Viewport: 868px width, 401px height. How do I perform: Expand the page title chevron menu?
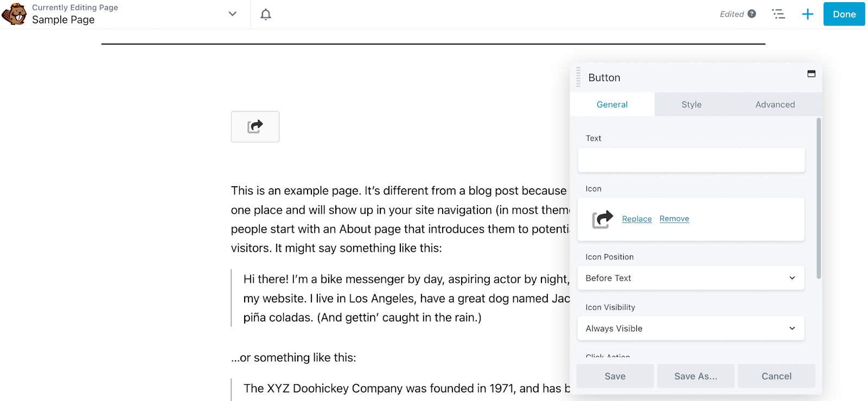[233, 14]
